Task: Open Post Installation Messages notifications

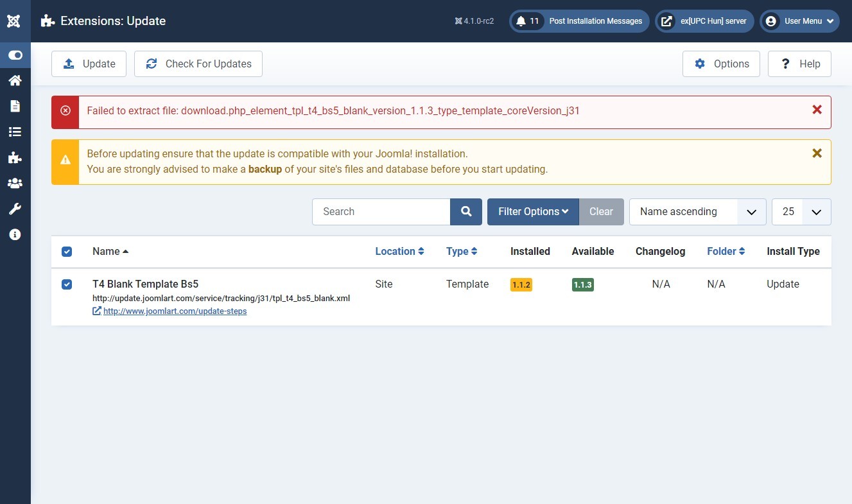Action: (579, 21)
